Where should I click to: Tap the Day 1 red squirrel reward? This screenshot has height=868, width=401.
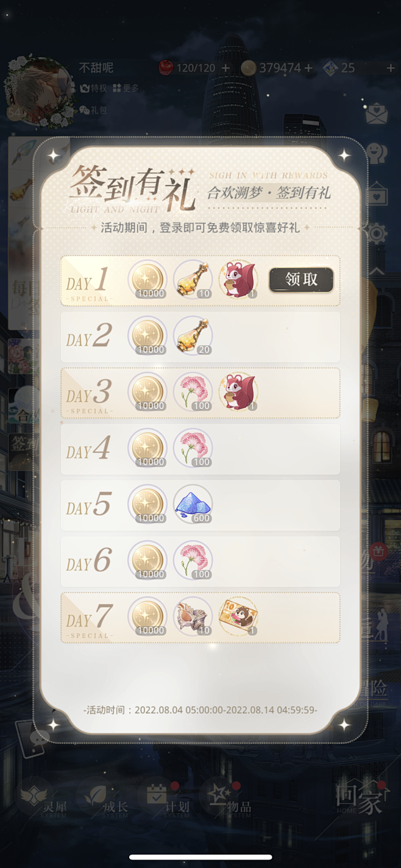coord(238,280)
